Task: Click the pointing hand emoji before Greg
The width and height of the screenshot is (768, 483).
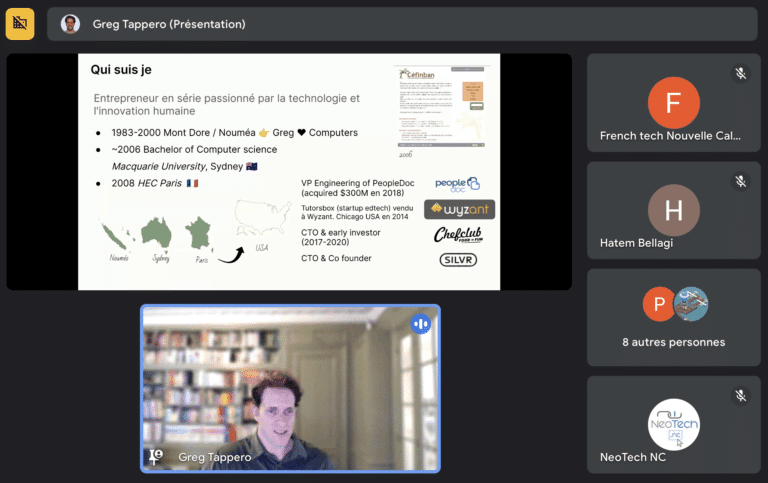Action: pos(264,133)
